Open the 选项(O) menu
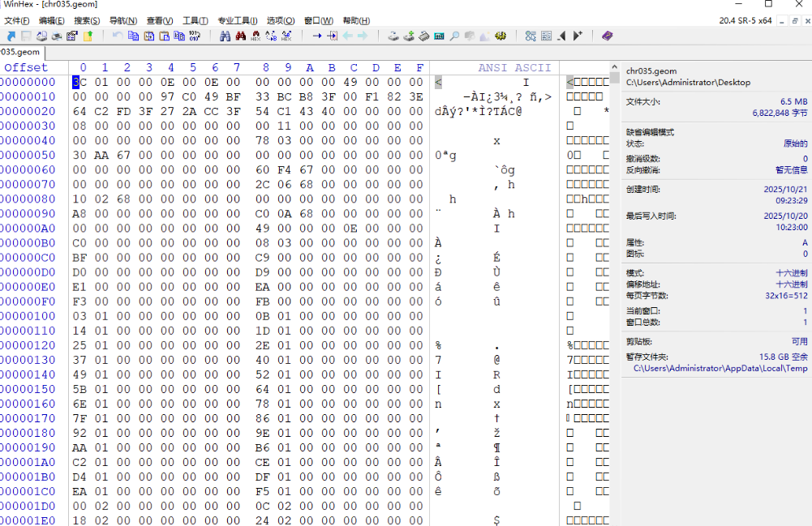 281,20
